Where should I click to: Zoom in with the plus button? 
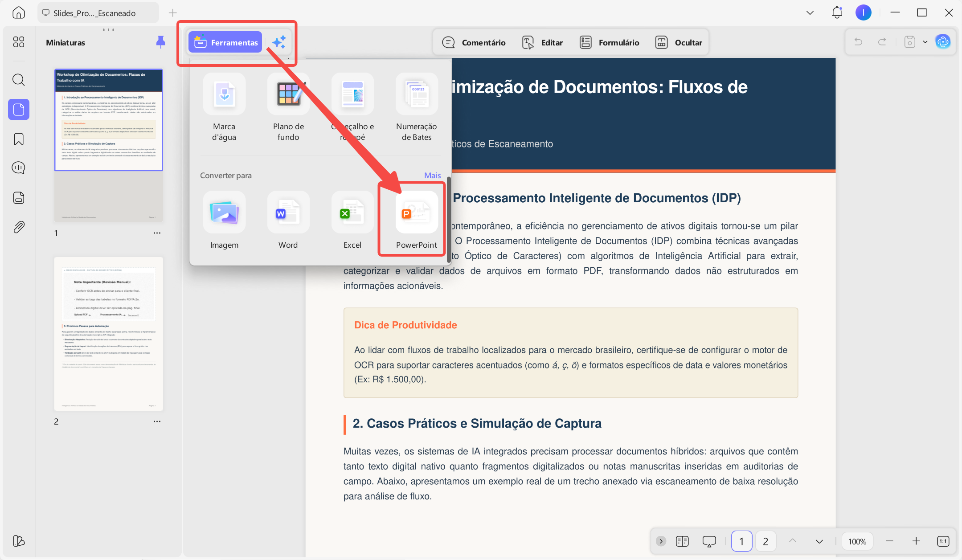pyautogui.click(x=916, y=541)
